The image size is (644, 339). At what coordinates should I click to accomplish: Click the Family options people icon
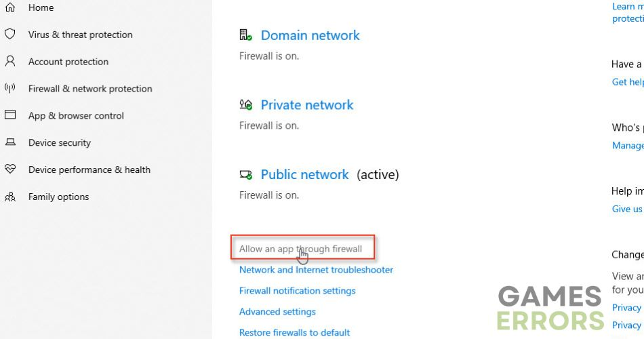(10, 197)
